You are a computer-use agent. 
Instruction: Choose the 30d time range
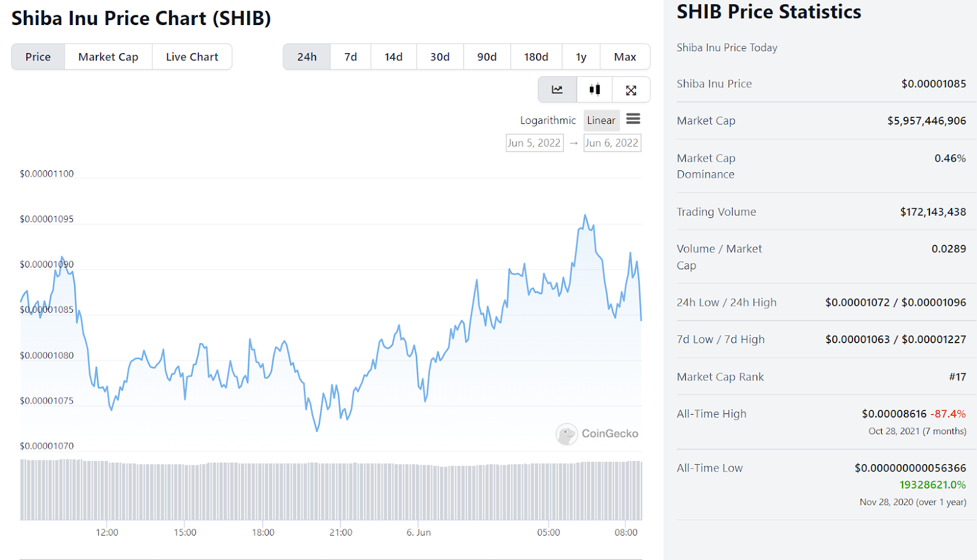click(440, 57)
